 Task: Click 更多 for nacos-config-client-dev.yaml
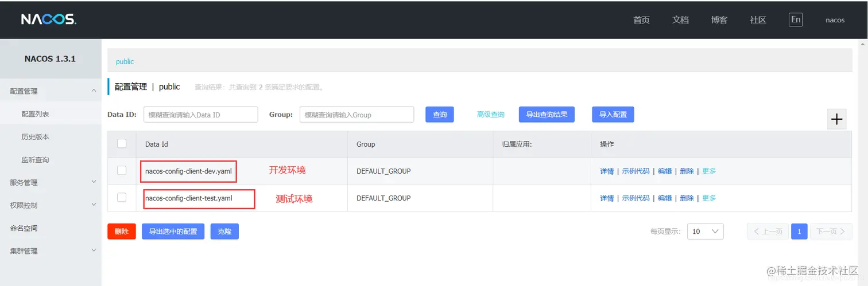[709, 171]
